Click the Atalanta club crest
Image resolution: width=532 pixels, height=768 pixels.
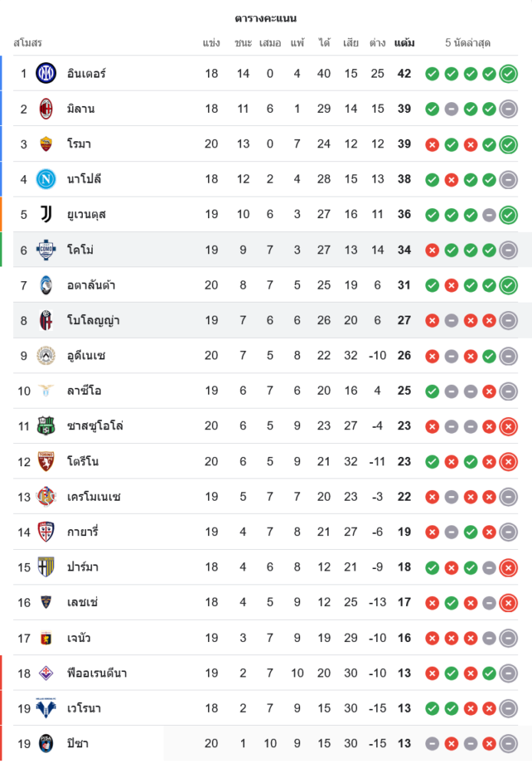(x=46, y=285)
